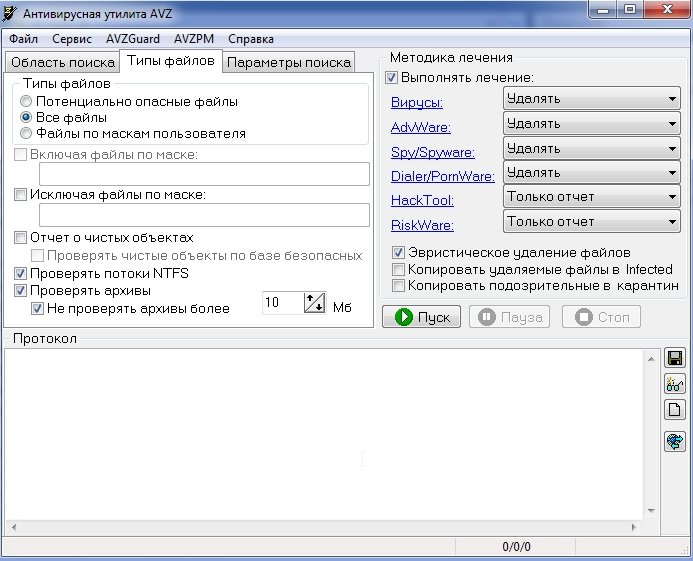This screenshot has height=561, width=693.
Task: Open the Справка menu
Action: click(251, 39)
